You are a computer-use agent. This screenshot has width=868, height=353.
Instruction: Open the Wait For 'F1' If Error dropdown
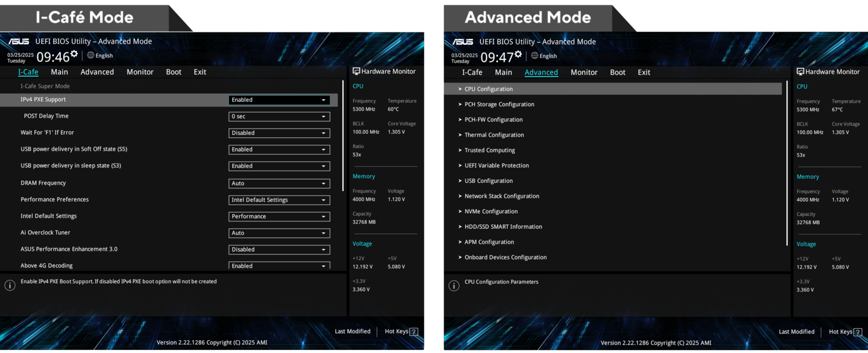279,133
